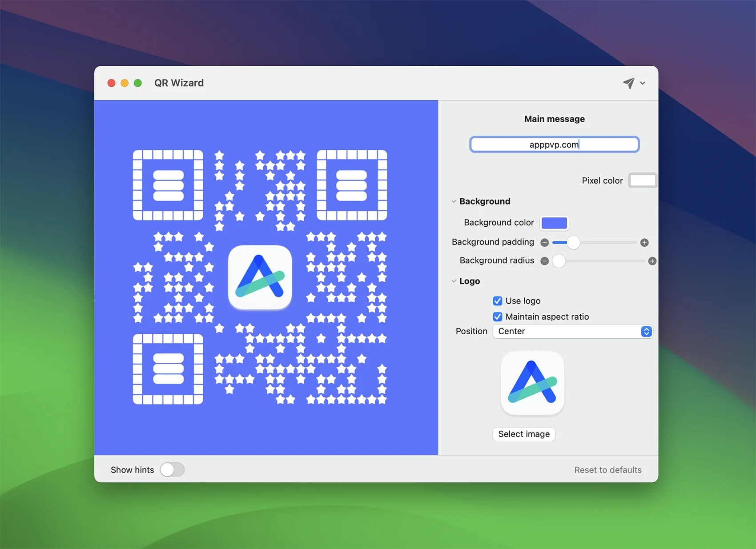This screenshot has height=549, width=756.
Task: Collapse the Background section
Action: 454,201
